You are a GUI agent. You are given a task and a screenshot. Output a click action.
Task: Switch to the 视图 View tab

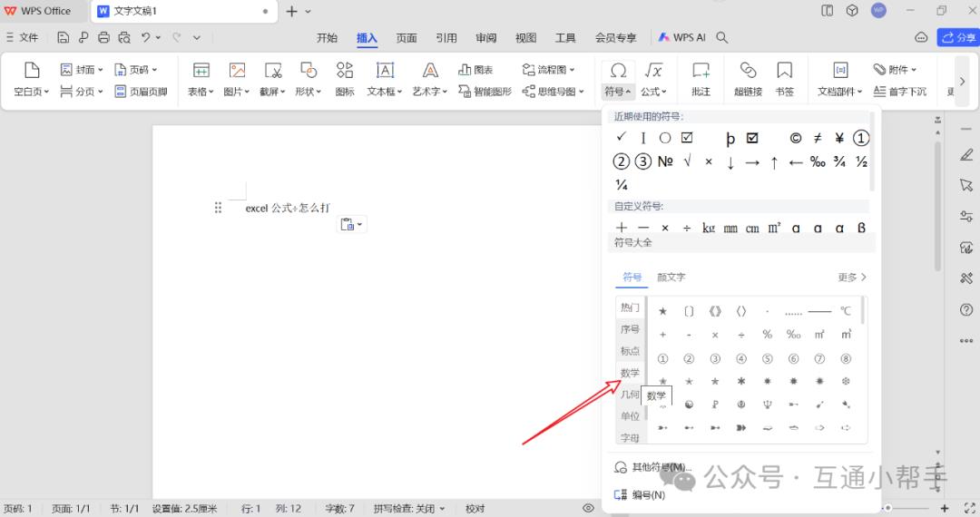525,37
